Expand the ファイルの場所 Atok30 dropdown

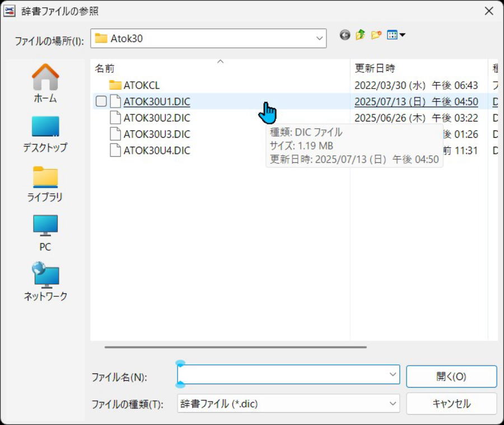coord(319,39)
